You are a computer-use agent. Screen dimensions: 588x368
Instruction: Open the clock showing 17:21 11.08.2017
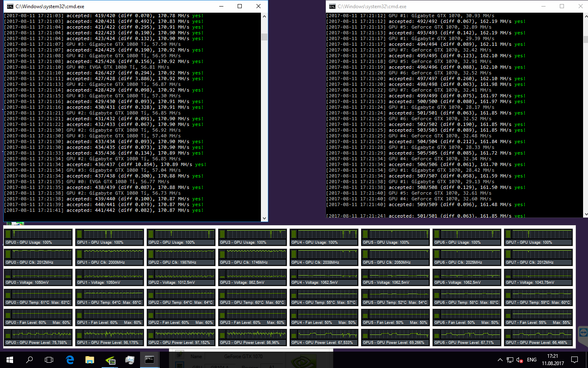552,360
